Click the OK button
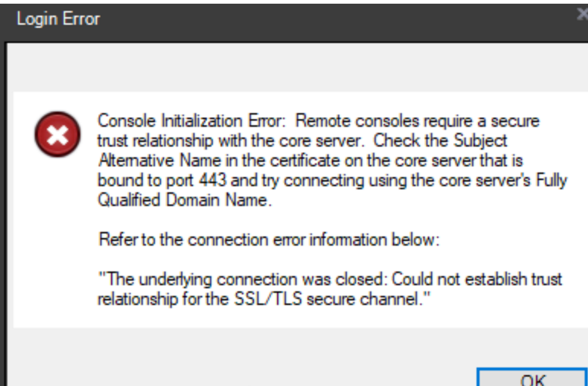This screenshot has width=588, height=386. click(x=532, y=378)
